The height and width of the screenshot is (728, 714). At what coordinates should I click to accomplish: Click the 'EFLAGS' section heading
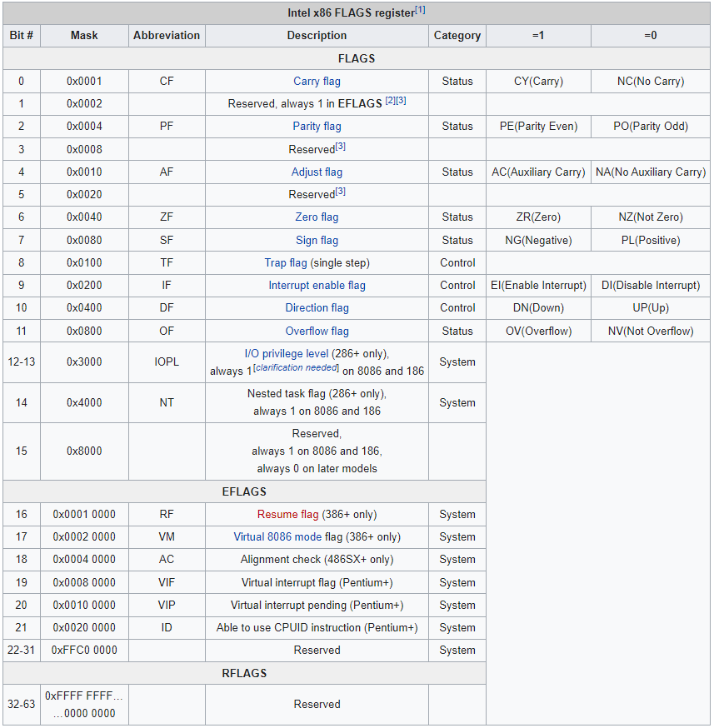[x=244, y=491]
